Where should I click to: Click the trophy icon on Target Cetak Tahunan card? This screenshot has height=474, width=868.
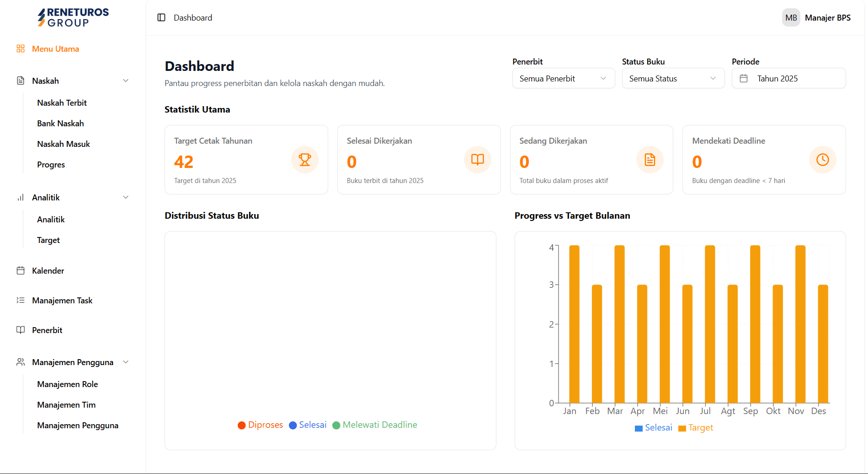[304, 160]
